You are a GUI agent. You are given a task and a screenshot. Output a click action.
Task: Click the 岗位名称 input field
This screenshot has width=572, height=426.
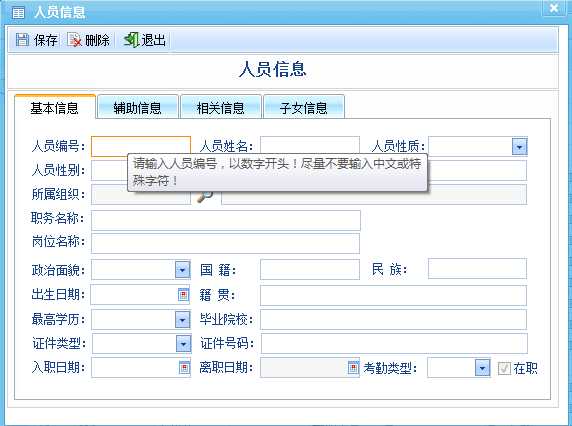[x=225, y=243]
